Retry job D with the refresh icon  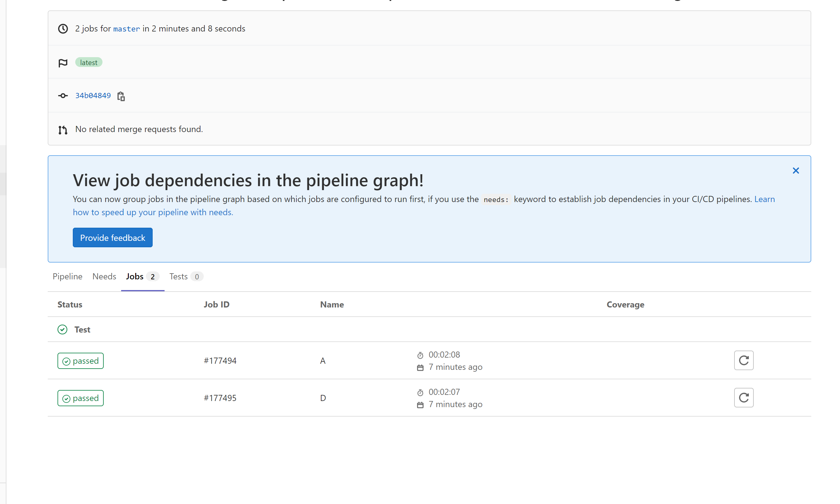[744, 398]
